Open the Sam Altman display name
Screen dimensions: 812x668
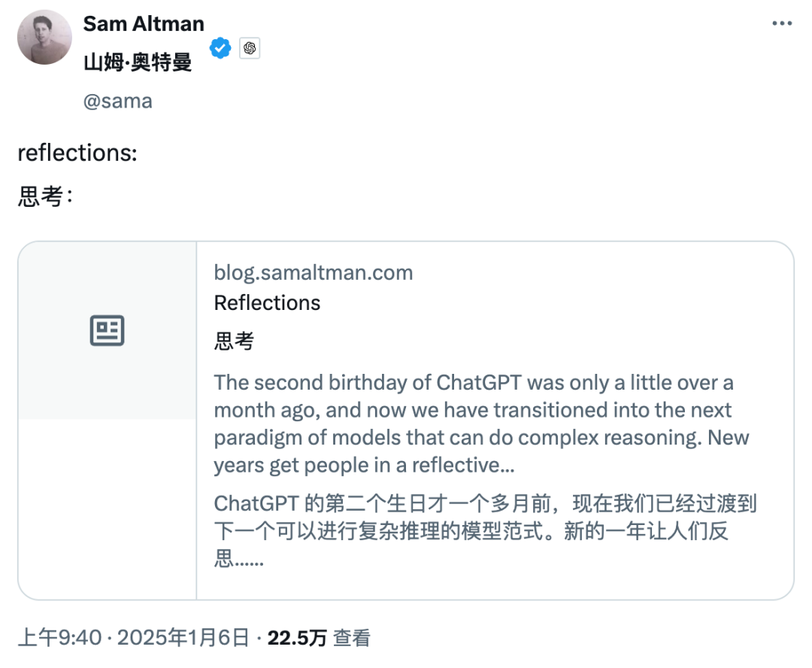pyautogui.click(x=144, y=23)
